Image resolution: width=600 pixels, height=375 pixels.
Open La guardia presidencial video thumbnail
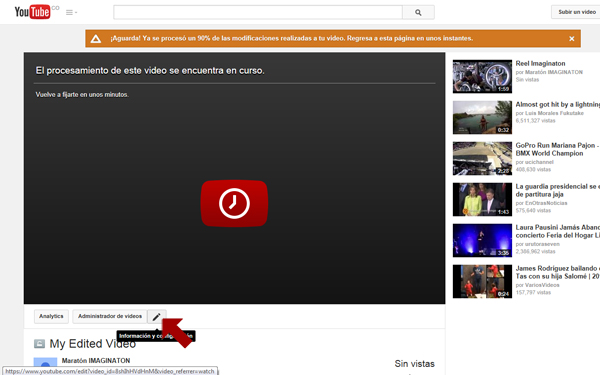(x=482, y=199)
